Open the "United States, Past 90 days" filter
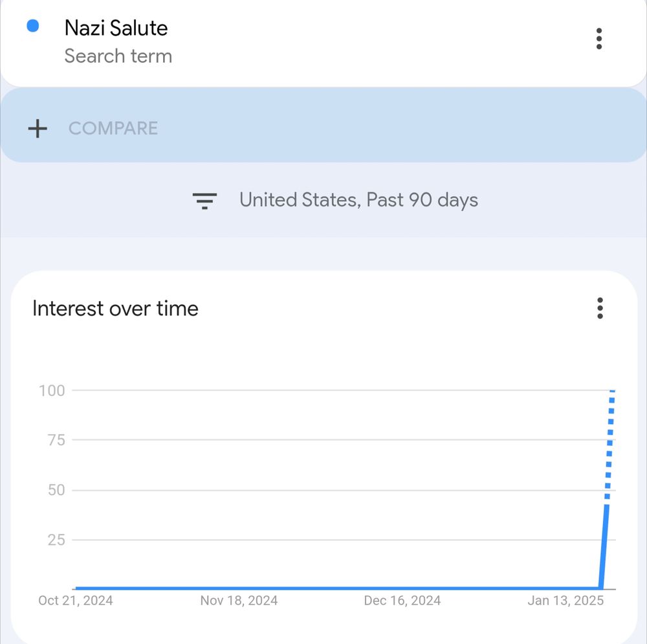 tap(358, 200)
